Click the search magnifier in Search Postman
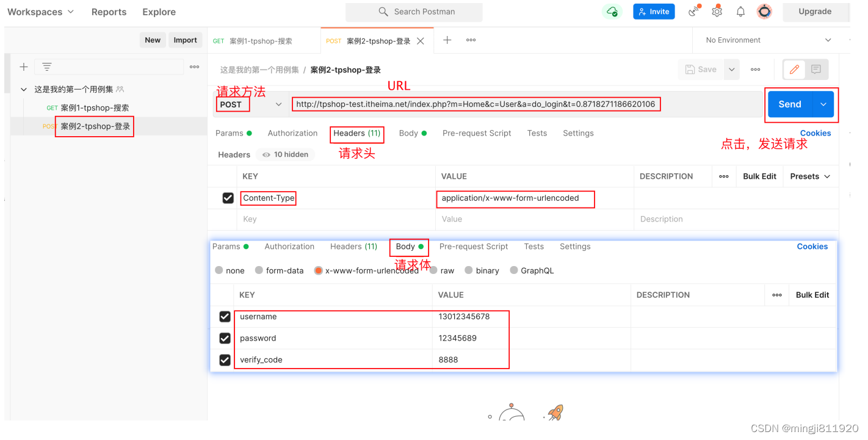 pos(383,12)
